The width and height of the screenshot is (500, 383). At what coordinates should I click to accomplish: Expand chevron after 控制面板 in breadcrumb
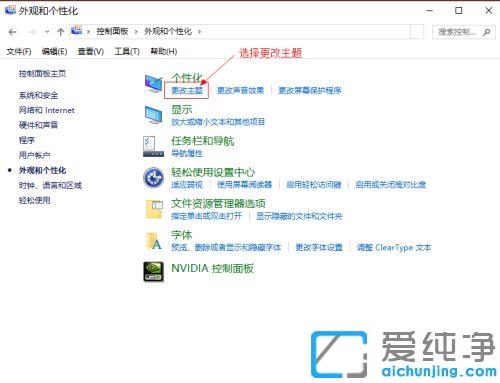(x=136, y=32)
